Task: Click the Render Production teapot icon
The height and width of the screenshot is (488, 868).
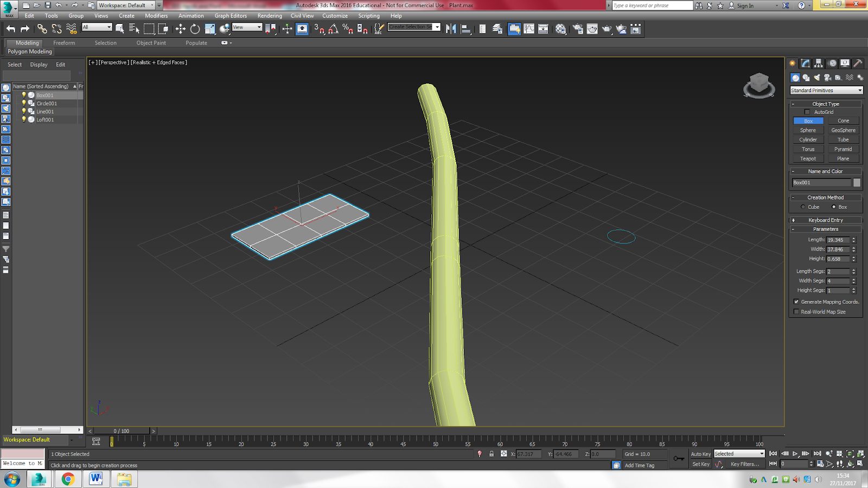Action: pyautogui.click(x=607, y=29)
